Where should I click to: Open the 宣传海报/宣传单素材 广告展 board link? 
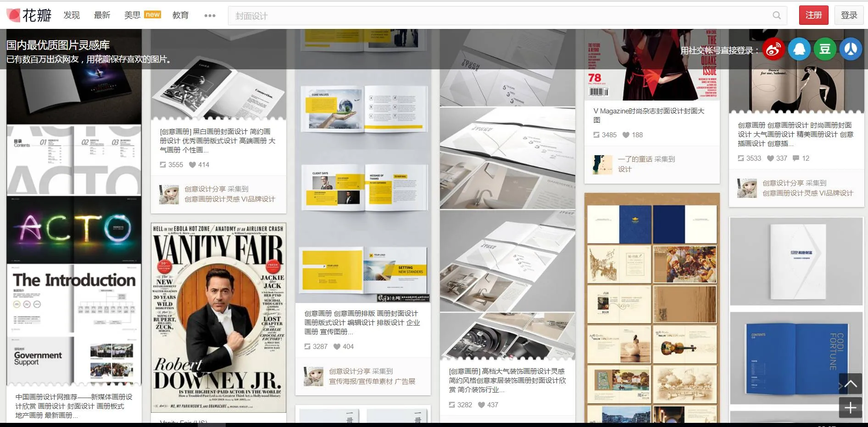click(x=372, y=382)
